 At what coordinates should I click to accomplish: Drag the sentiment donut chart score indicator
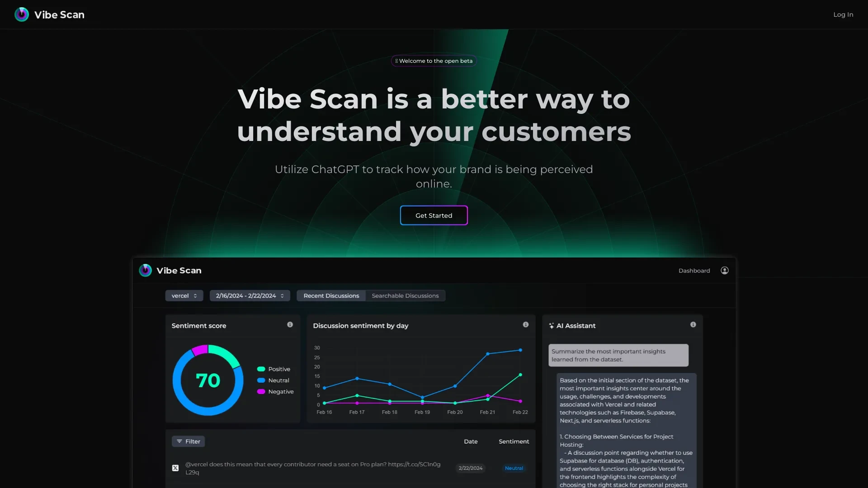[208, 380]
